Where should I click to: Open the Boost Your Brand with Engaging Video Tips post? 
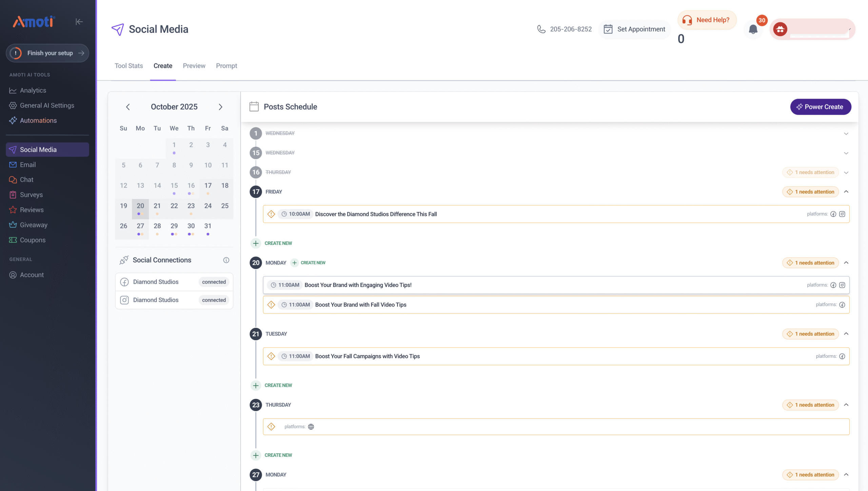point(358,285)
